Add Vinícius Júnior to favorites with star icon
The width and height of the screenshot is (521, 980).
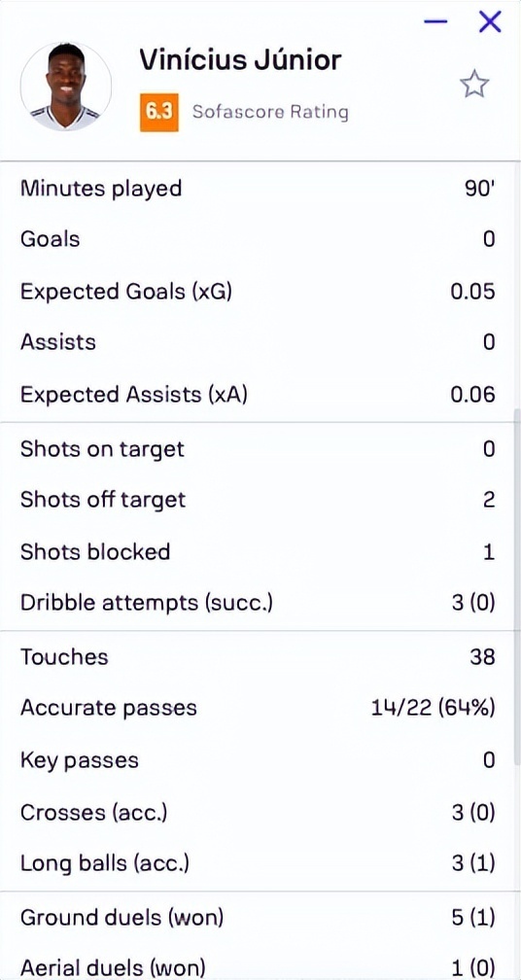pyautogui.click(x=474, y=85)
